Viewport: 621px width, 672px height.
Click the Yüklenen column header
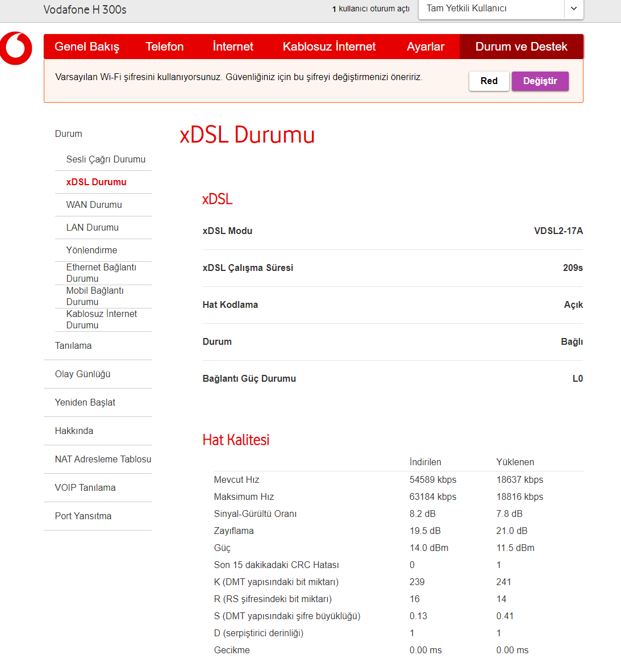[x=515, y=462]
